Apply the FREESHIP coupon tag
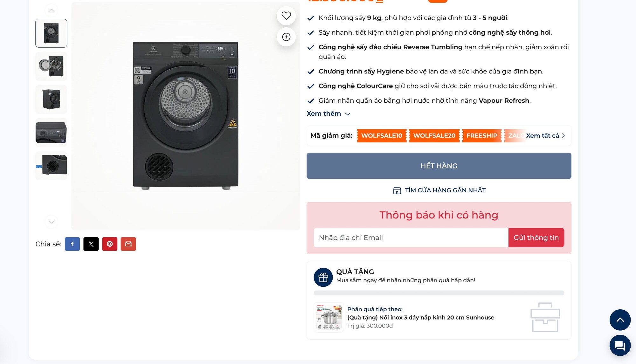636x364 pixels. 482,136
